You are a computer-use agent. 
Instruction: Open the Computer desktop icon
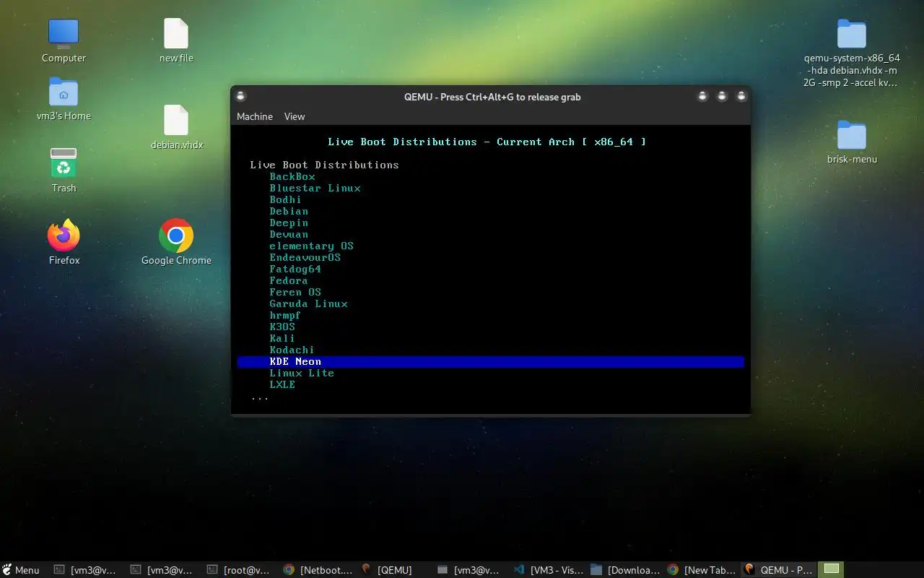click(64, 35)
